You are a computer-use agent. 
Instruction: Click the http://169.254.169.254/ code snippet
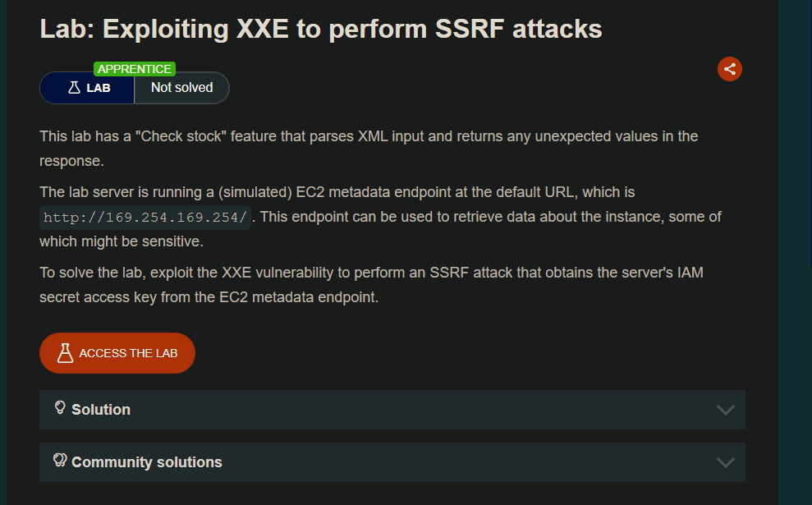(145, 218)
